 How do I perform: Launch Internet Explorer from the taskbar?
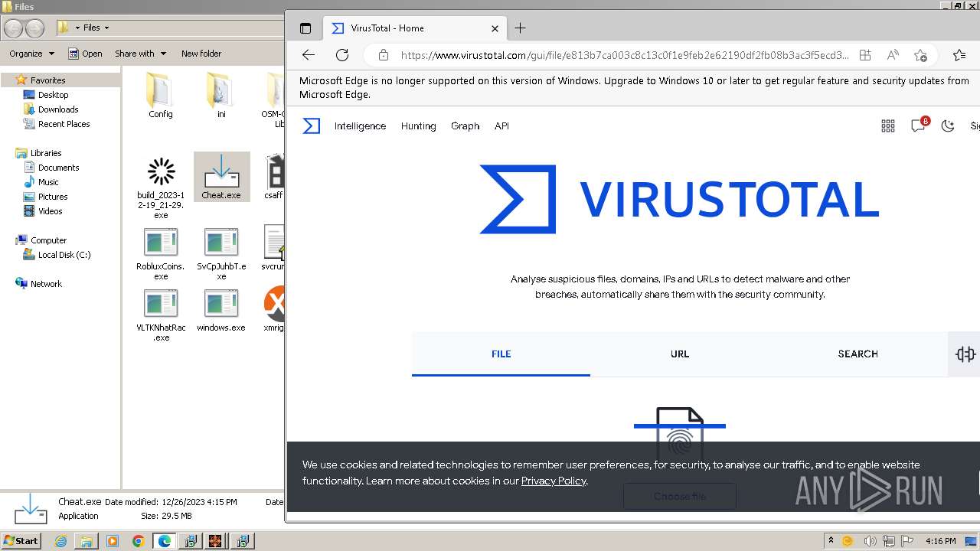tap(60, 541)
